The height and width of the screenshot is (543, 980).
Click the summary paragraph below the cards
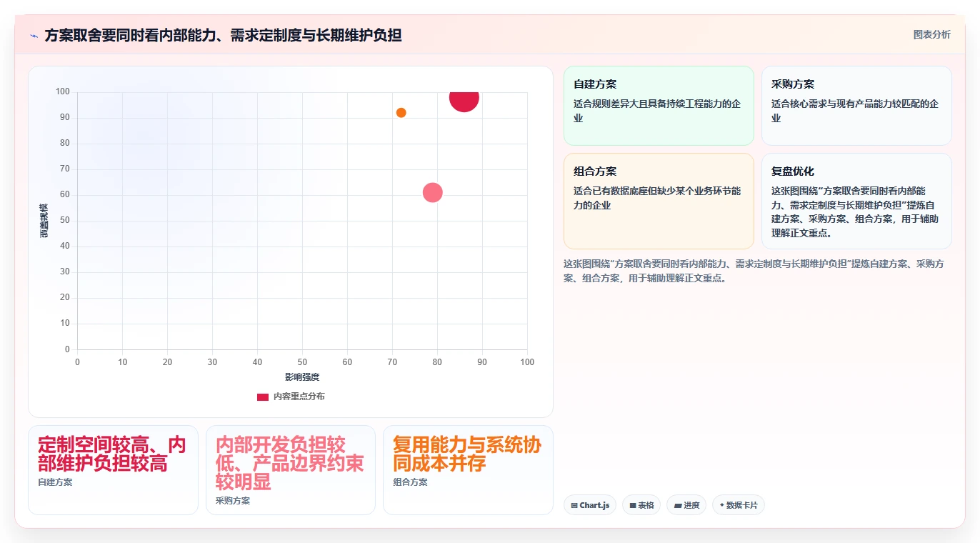[754, 271]
